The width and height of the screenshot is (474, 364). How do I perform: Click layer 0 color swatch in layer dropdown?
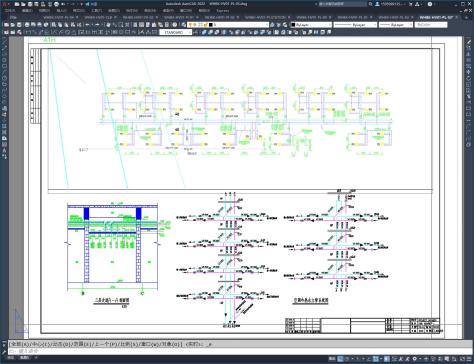pos(210,25)
